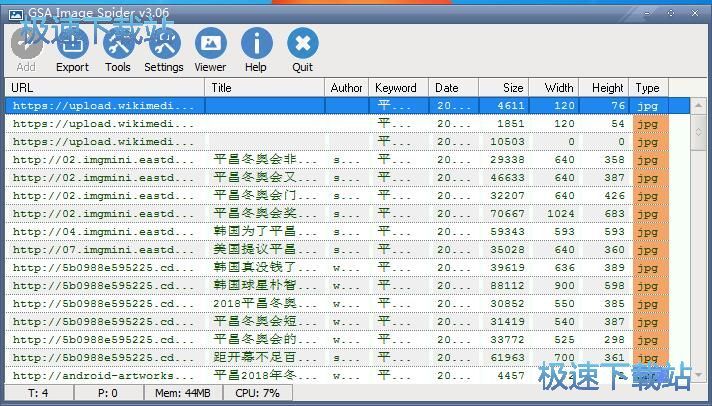Sort by the Height column header
712x406 pixels.
click(x=604, y=88)
